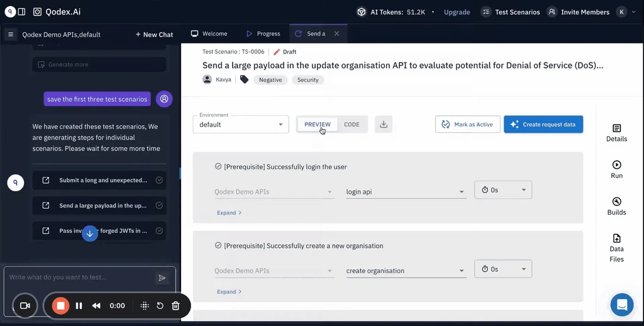Expand the login prerequisite step

[229, 213]
